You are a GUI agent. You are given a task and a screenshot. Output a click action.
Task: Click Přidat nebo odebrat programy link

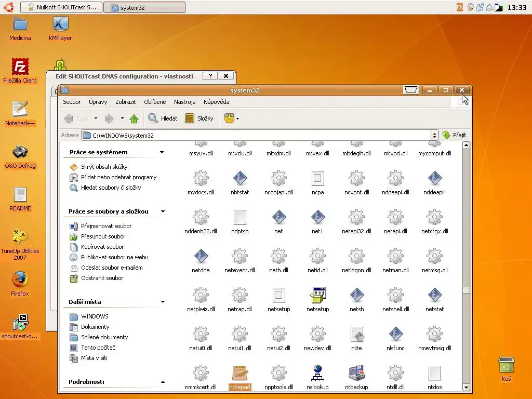point(119,177)
